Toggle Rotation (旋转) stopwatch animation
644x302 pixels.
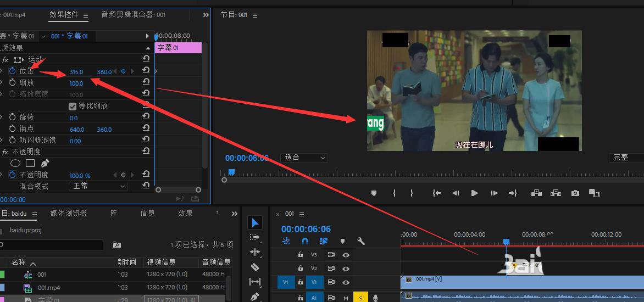(x=12, y=118)
